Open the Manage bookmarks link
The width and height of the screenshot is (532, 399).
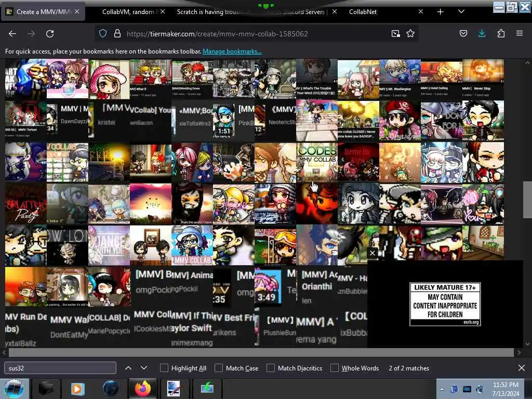232,51
